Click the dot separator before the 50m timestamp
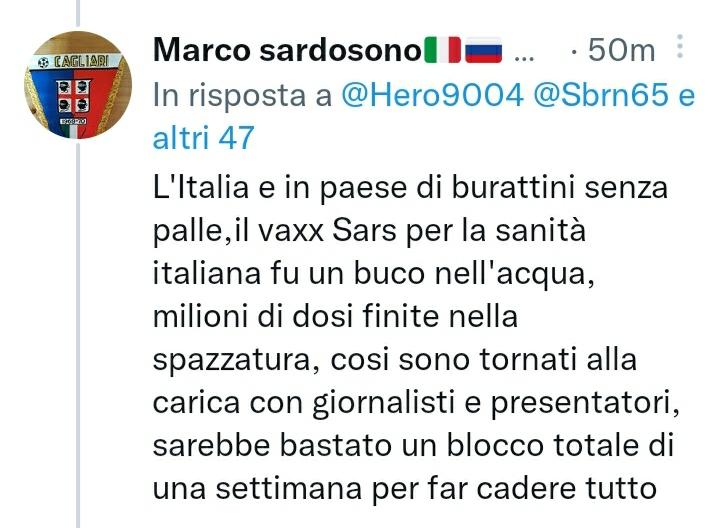The image size is (720, 528). 574,51
